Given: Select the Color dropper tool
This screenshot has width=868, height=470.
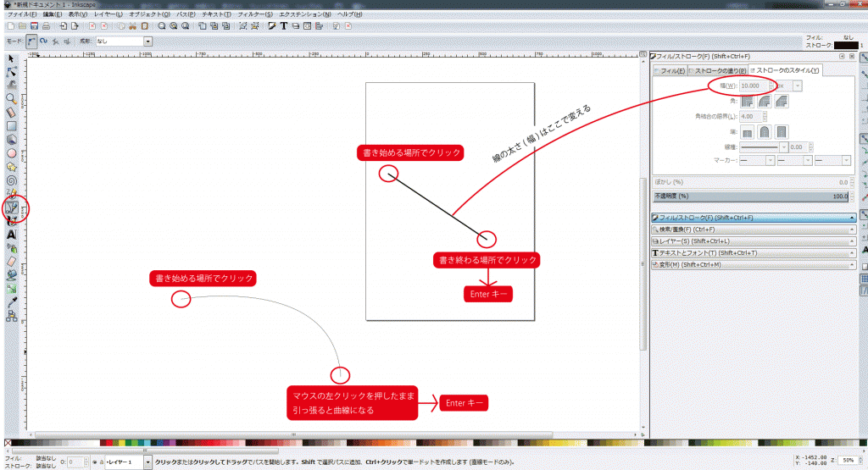Looking at the screenshot, I should tap(11, 302).
